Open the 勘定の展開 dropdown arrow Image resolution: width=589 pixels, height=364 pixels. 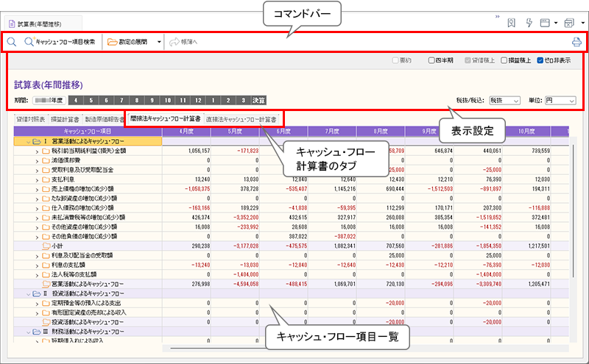[159, 42]
